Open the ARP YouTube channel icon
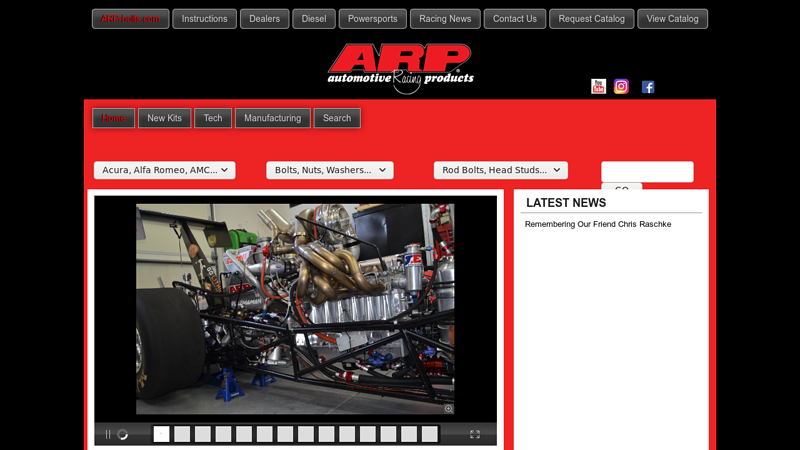This screenshot has height=450, width=800. pyautogui.click(x=598, y=86)
